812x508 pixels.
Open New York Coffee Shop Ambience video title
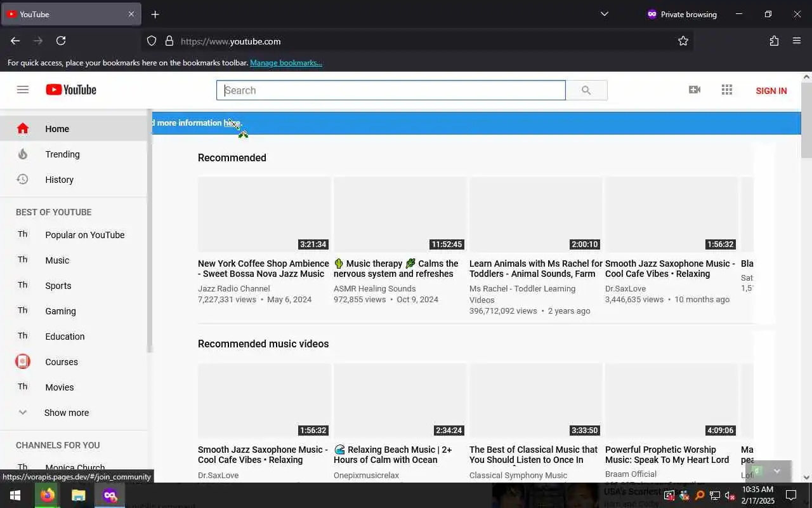263,269
